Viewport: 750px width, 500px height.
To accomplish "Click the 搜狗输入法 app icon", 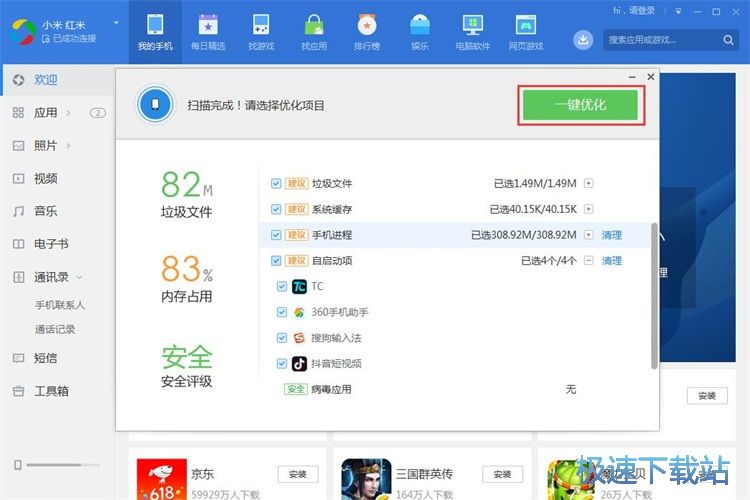I will coord(299,338).
